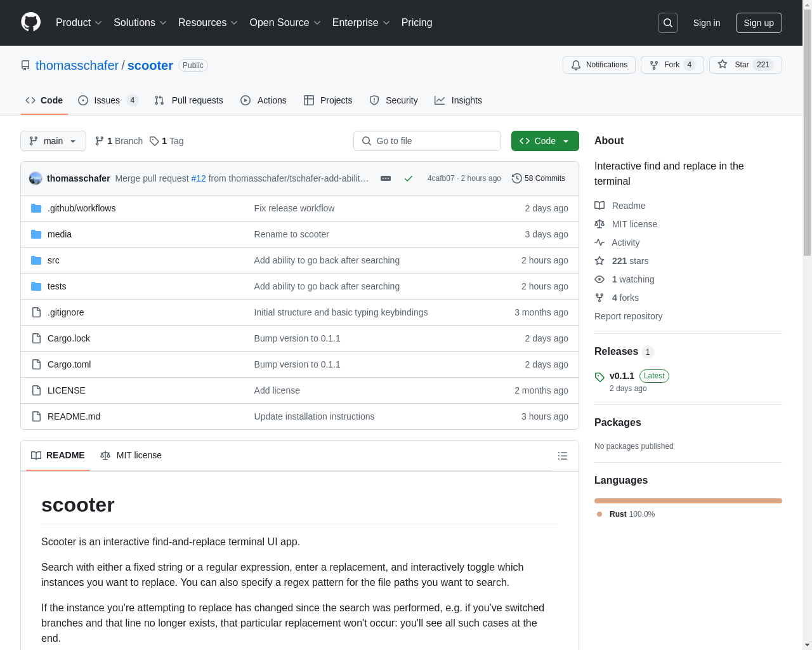Expand the Open Source menu

click(x=285, y=23)
